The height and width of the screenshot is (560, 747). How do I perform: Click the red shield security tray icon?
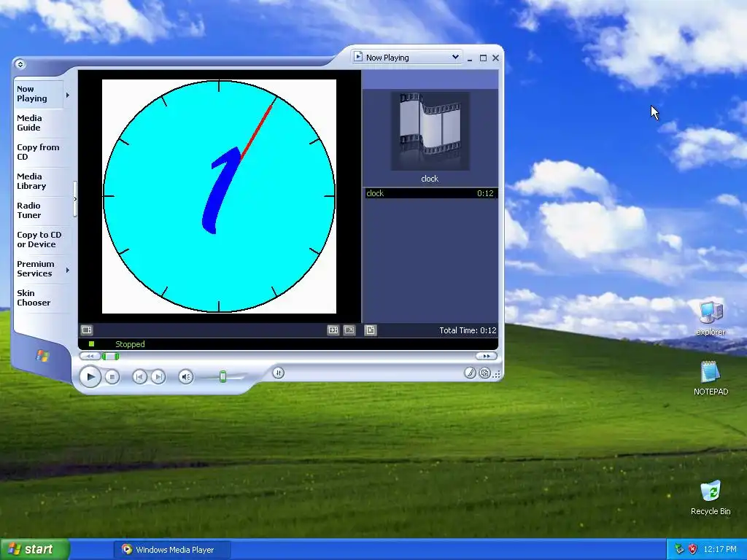(693, 550)
